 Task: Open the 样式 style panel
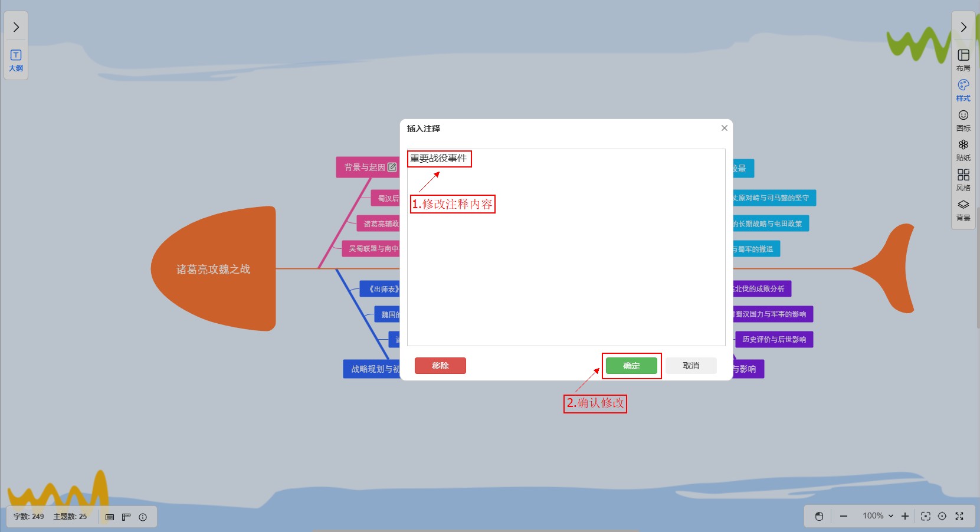click(963, 90)
